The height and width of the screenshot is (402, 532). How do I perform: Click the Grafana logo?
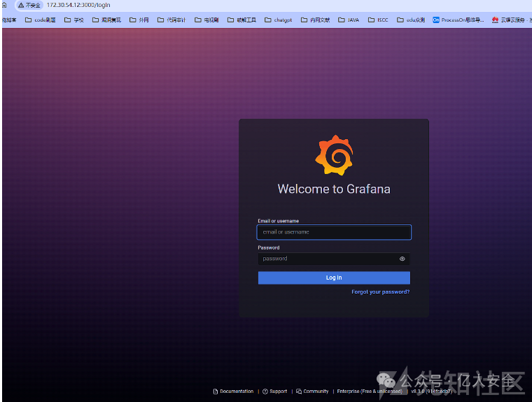click(x=334, y=155)
